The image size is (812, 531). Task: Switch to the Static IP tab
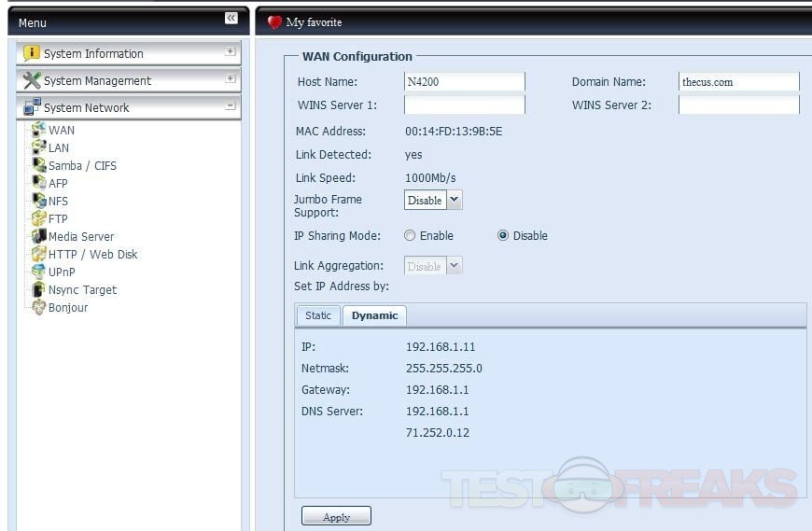(318, 315)
